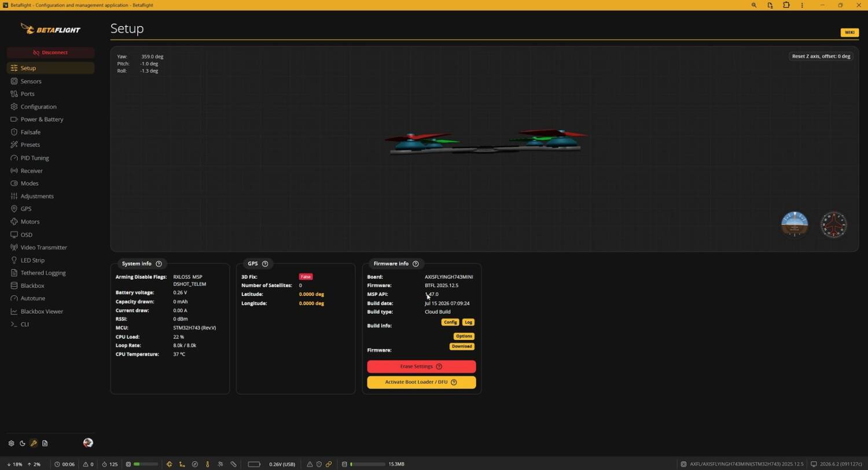The image size is (868, 470).
Task: Click the Disconnect button
Action: pyautogui.click(x=50, y=53)
